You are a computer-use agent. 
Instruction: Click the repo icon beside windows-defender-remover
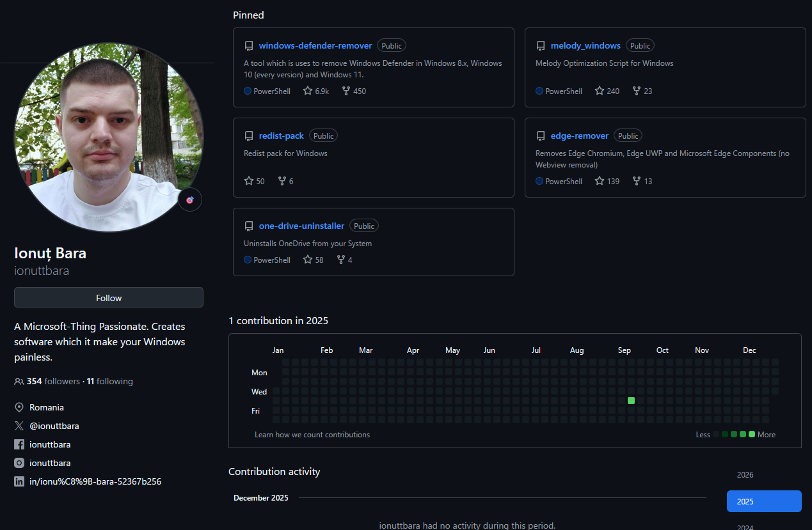click(x=249, y=46)
